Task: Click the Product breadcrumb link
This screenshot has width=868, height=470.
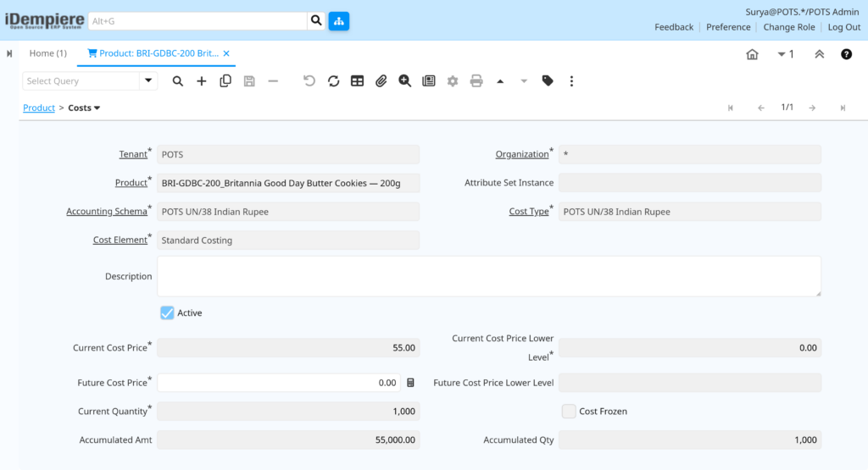Action: [x=39, y=108]
